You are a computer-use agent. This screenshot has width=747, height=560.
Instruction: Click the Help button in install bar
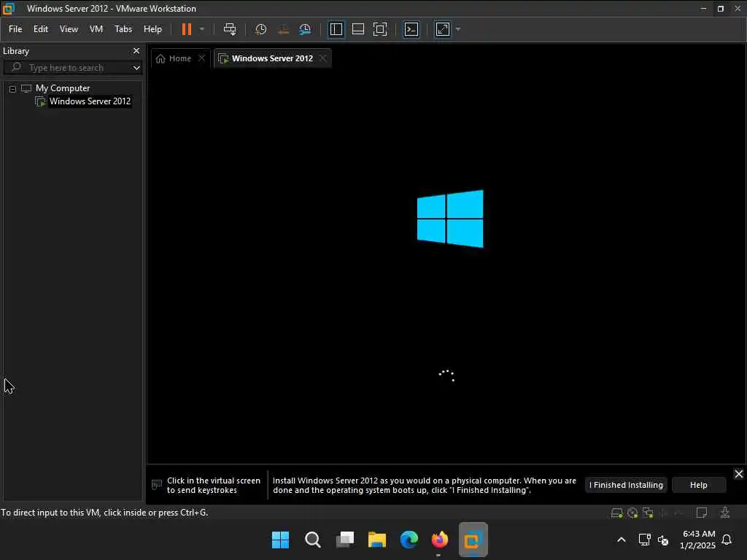(698, 485)
